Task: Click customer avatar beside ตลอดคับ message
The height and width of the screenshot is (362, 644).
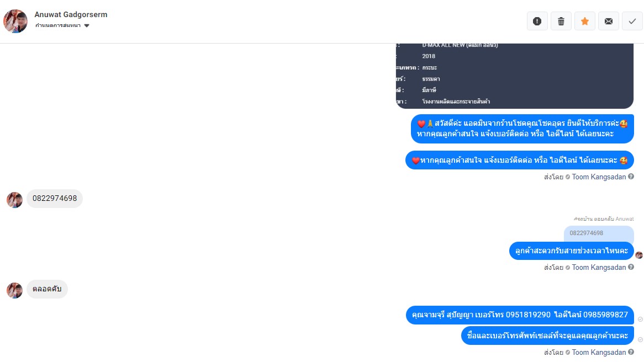Action: (14, 290)
